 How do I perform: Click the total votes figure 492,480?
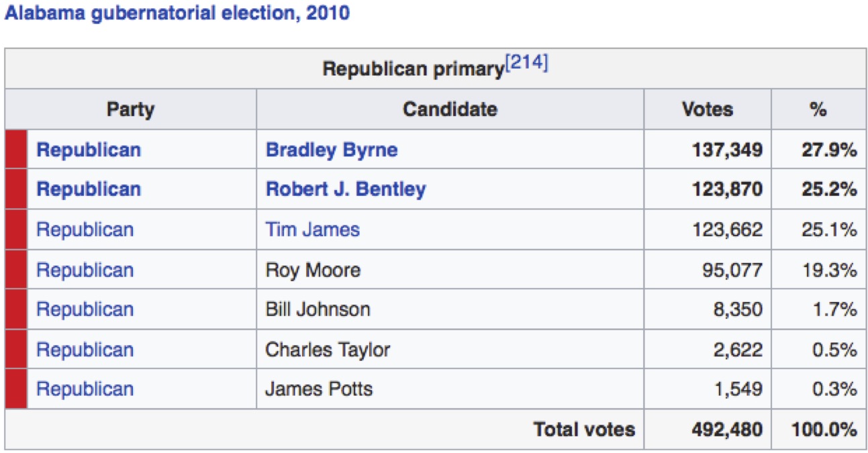tap(727, 430)
